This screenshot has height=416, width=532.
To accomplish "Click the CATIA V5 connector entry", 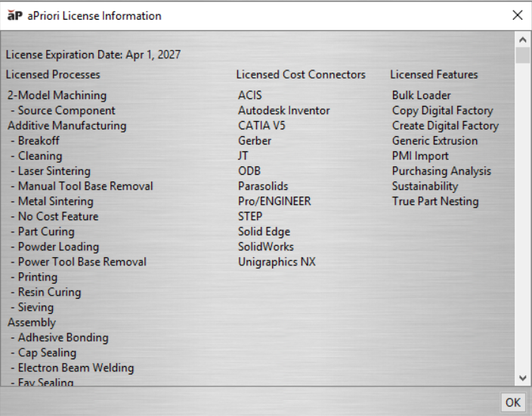I will coord(262,126).
